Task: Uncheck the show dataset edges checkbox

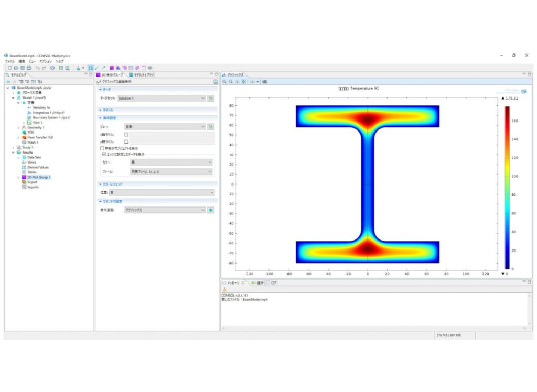Action: pos(104,154)
